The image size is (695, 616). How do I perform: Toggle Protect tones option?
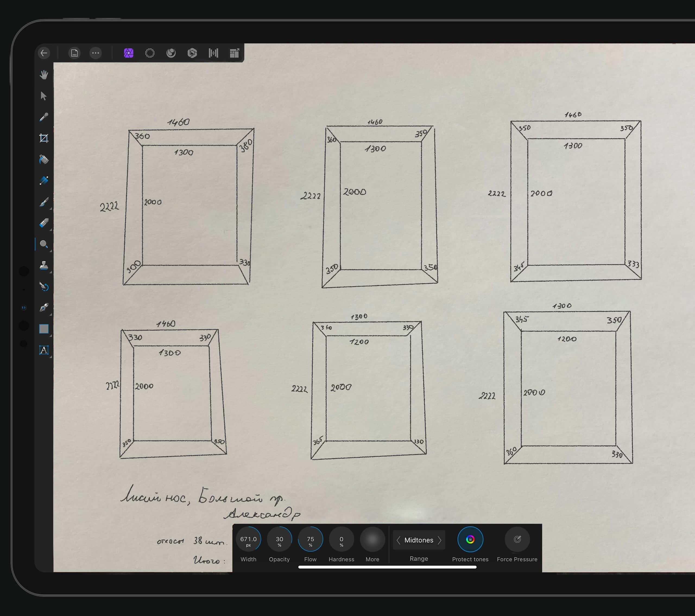coord(470,540)
